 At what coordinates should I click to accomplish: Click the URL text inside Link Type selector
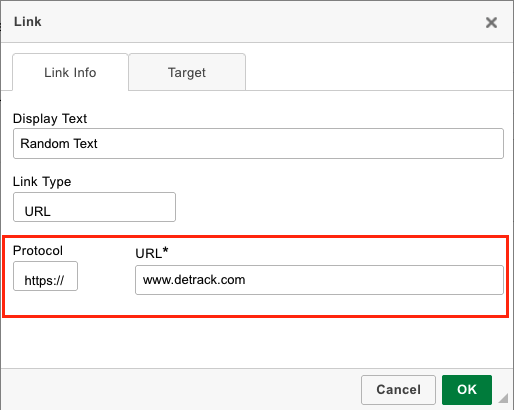coord(38,211)
